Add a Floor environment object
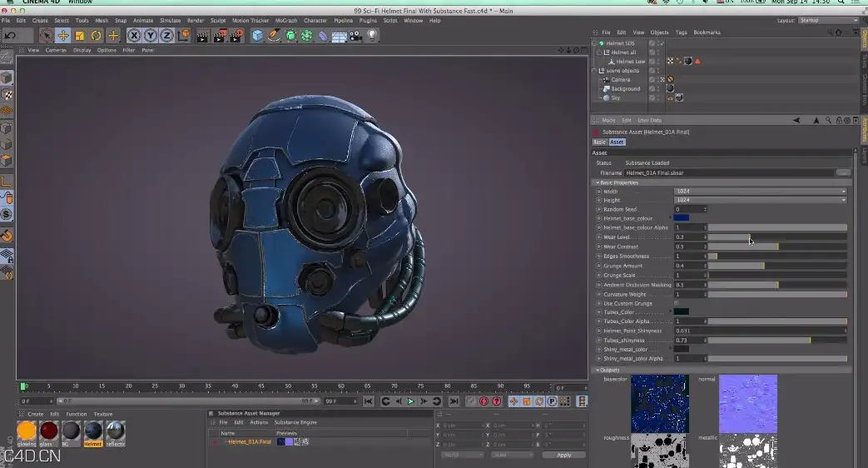The height and width of the screenshot is (468, 868). (340, 37)
